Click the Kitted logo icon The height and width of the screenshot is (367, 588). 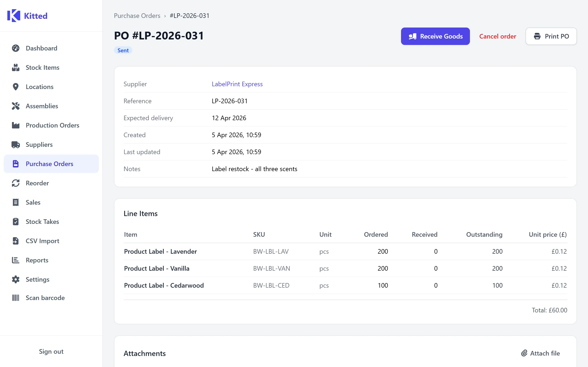[14, 16]
